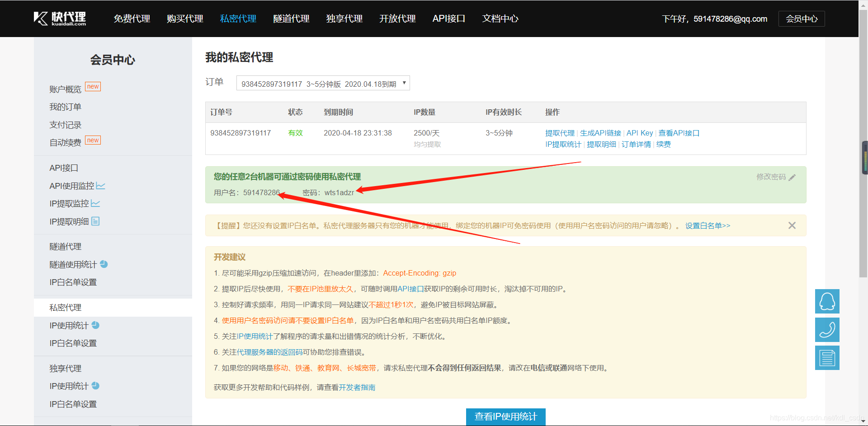Click pie icon beside 私密代理 IP使用统计
Image resolution: width=868 pixels, height=426 pixels.
(95, 325)
